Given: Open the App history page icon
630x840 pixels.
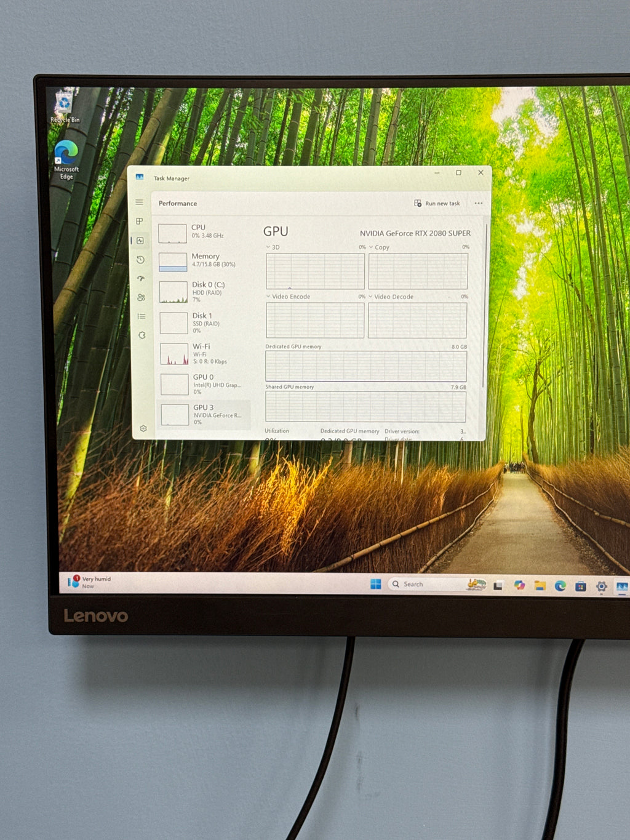Looking at the screenshot, I should coord(140,260).
